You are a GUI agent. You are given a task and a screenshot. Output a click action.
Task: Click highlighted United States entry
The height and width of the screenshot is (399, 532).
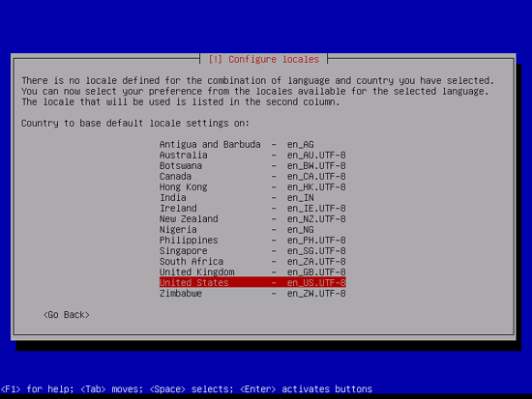[x=252, y=282]
